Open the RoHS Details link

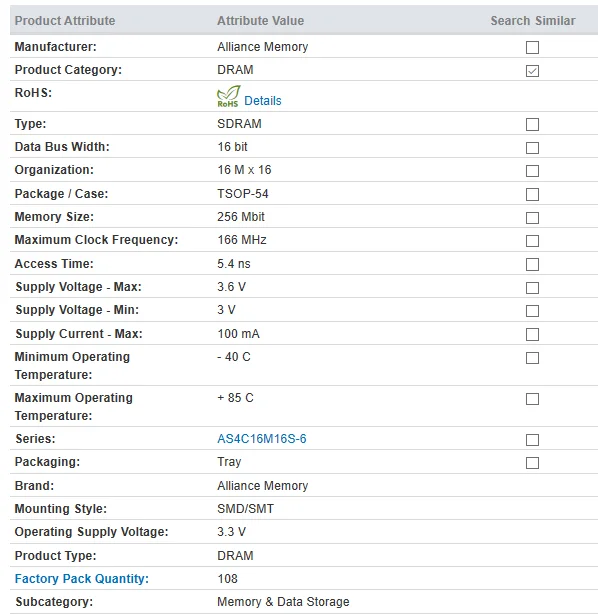click(x=262, y=101)
